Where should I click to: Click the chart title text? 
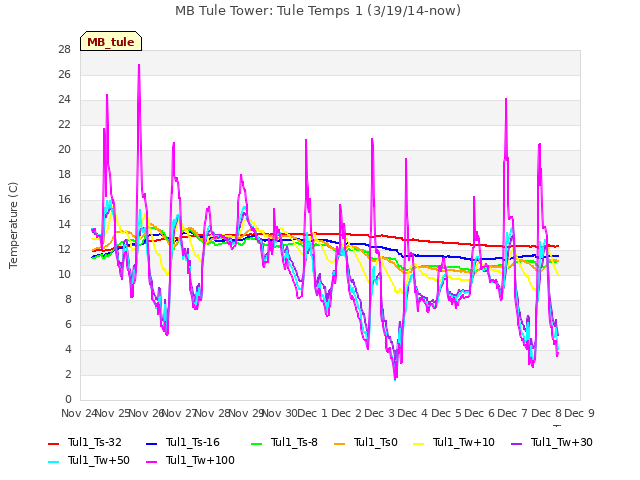pyautogui.click(x=318, y=11)
